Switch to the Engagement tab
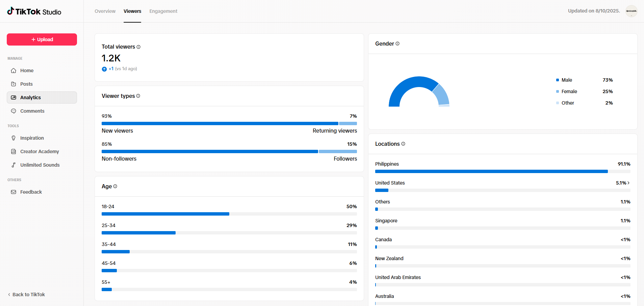This screenshot has height=306, width=644. (163, 11)
